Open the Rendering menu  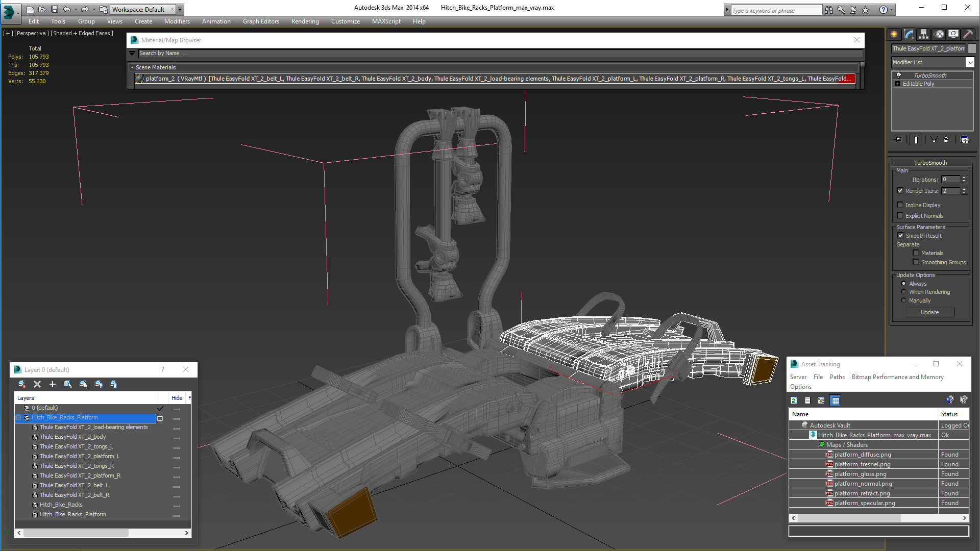pyautogui.click(x=305, y=21)
